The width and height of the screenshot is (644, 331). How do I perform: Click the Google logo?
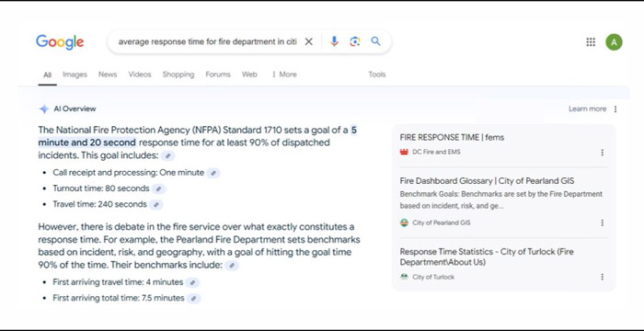[60, 42]
